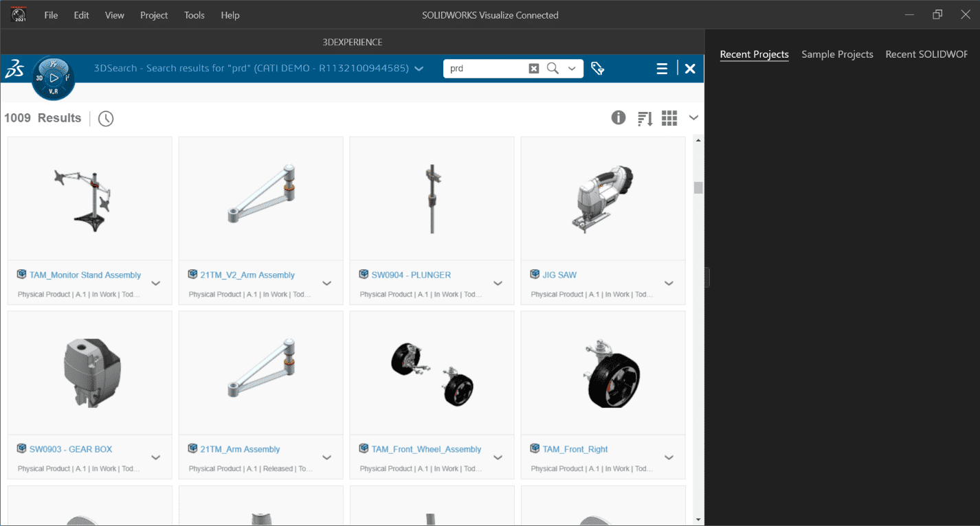Open the tag icon next to search

(x=597, y=69)
